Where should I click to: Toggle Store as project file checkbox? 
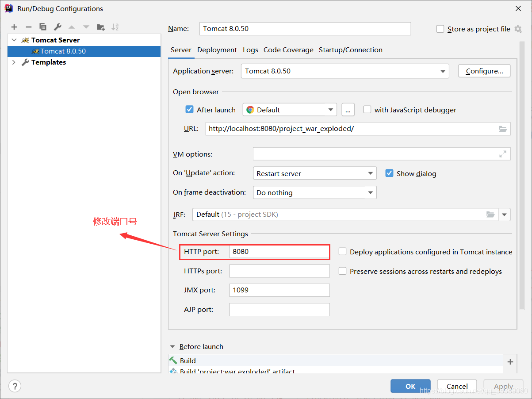[440, 29]
